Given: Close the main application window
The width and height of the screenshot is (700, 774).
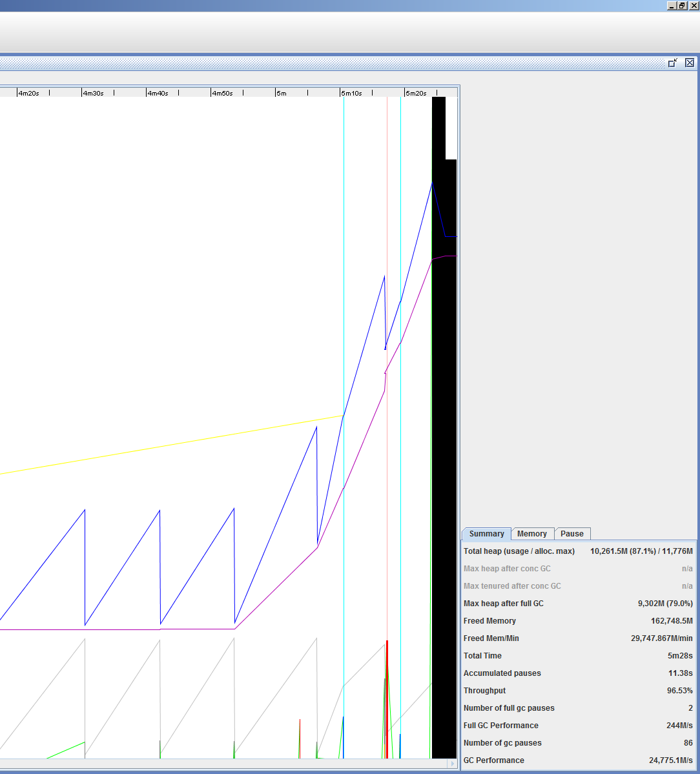Looking at the screenshot, I should (693, 5).
